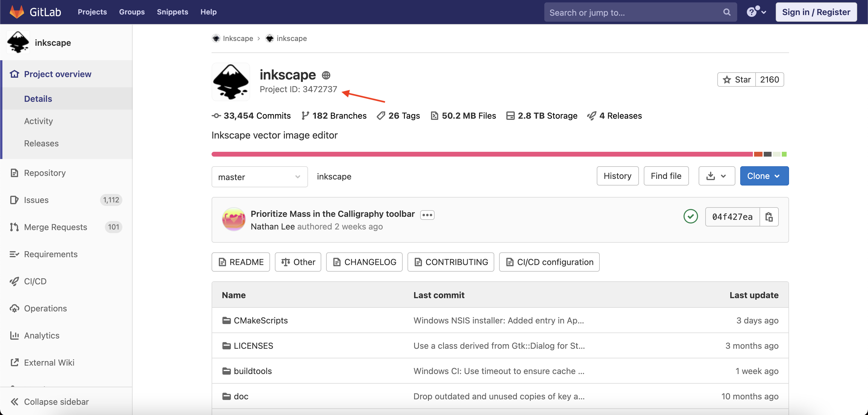
Task: Click the Find file button
Action: (x=666, y=176)
